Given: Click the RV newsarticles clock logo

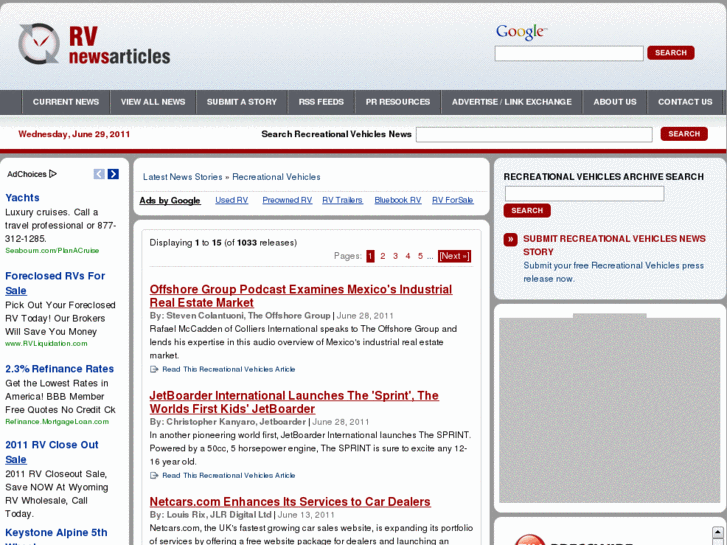Looking at the screenshot, I should 39,44.
